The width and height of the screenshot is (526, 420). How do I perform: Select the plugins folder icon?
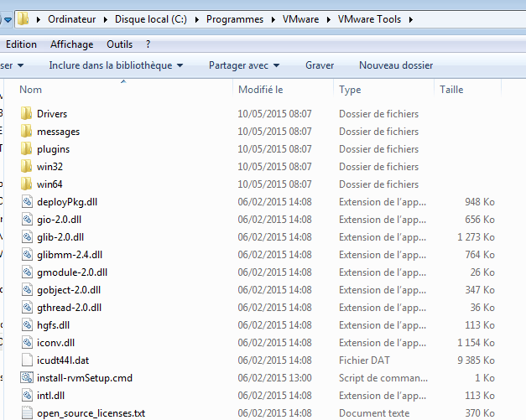pos(26,148)
